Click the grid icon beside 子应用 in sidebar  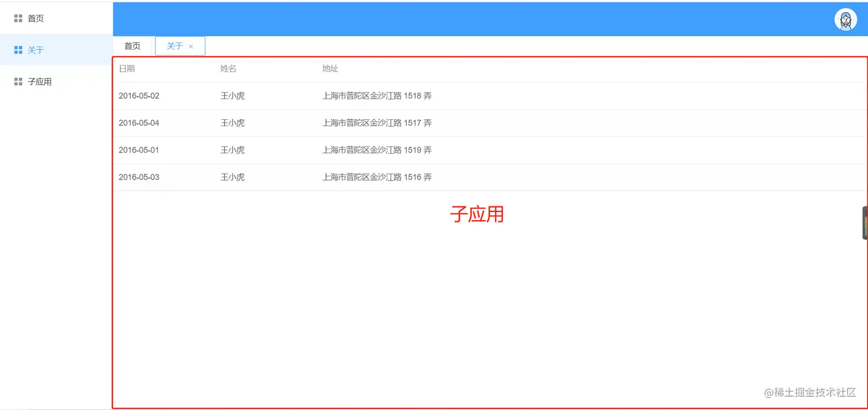(18, 81)
